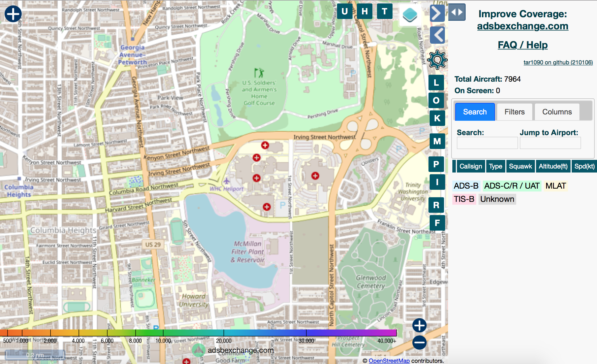Switch to the Columns tab
The width and height of the screenshot is (597, 364).
557,112
